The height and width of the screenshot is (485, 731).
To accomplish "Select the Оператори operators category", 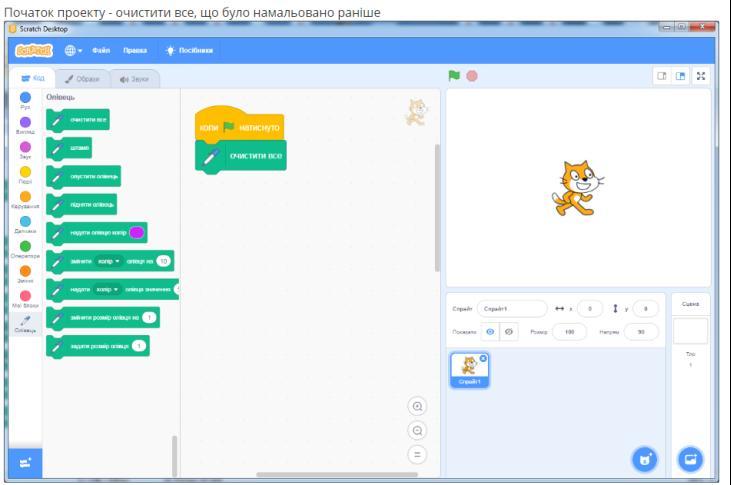I will tap(25, 249).
